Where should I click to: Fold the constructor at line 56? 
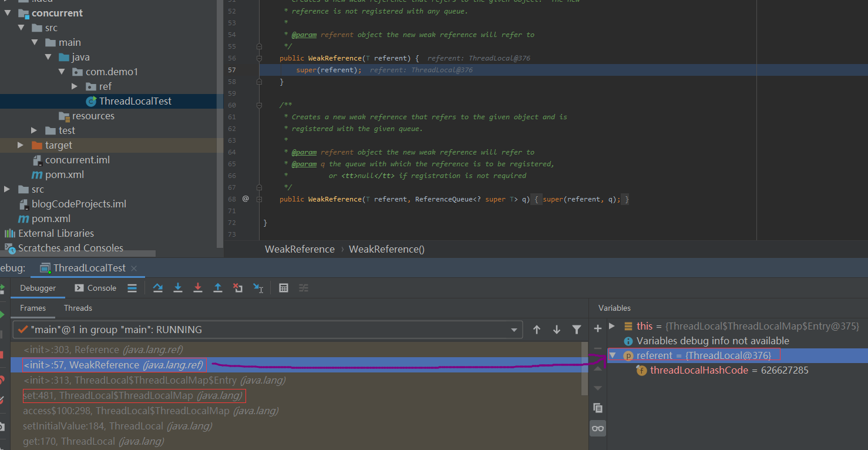pos(260,58)
